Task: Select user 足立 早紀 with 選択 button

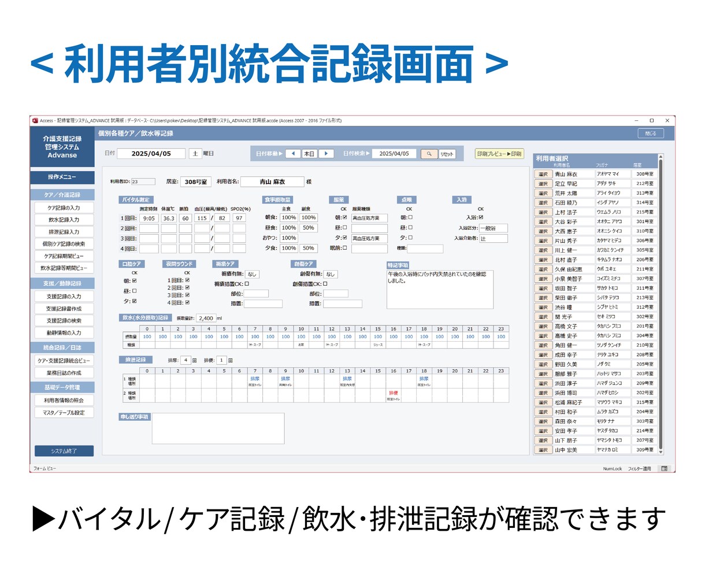Action: click(x=543, y=183)
